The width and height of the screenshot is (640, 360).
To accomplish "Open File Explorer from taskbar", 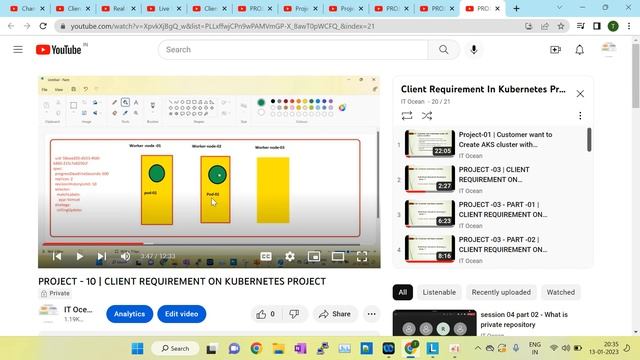I will (x=278, y=348).
